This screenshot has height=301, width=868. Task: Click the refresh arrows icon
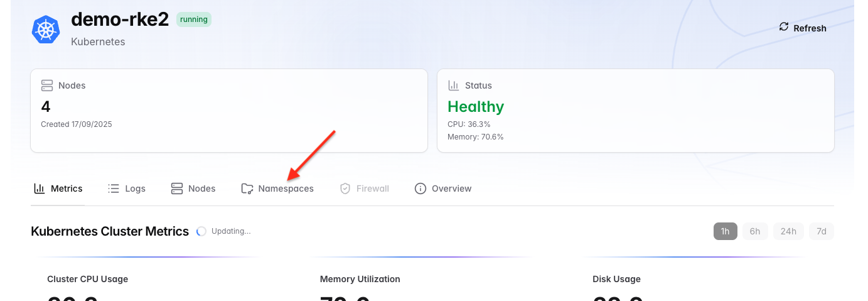[x=783, y=27]
